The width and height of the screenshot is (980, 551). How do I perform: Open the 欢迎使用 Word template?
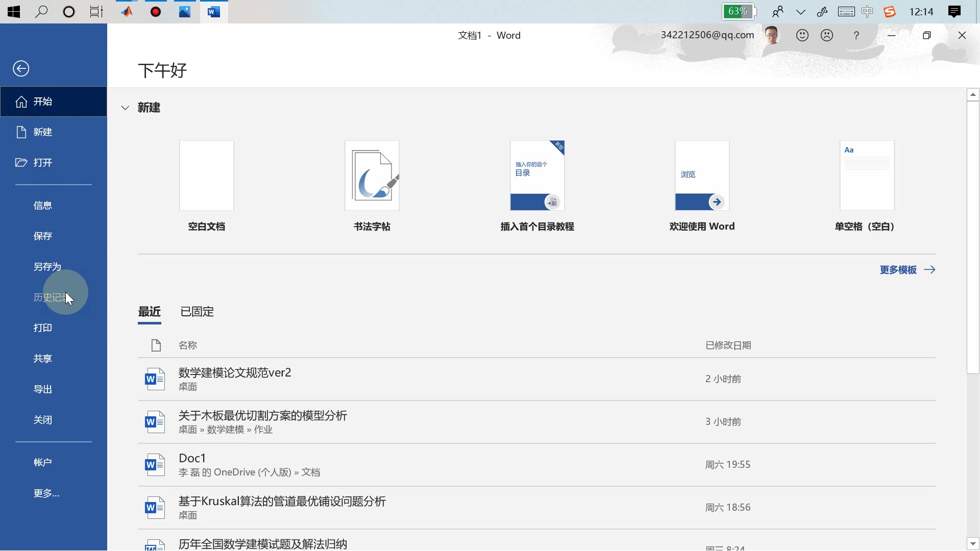(702, 176)
